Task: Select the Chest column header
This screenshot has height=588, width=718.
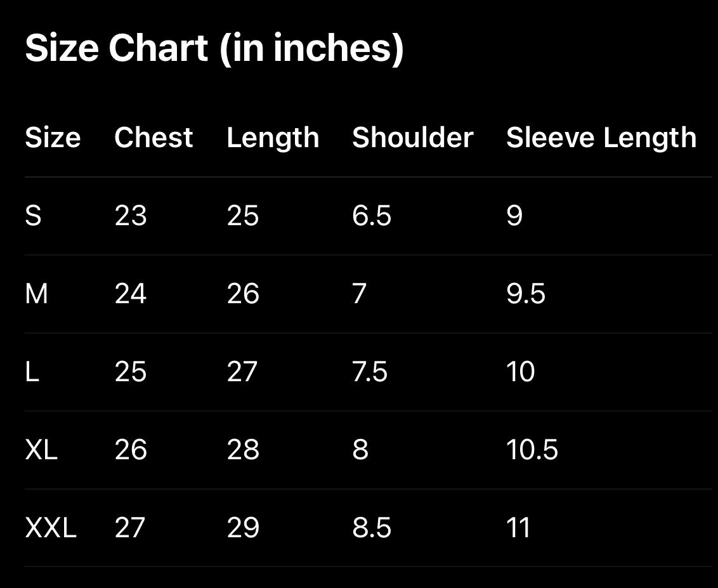Action: click(x=153, y=138)
